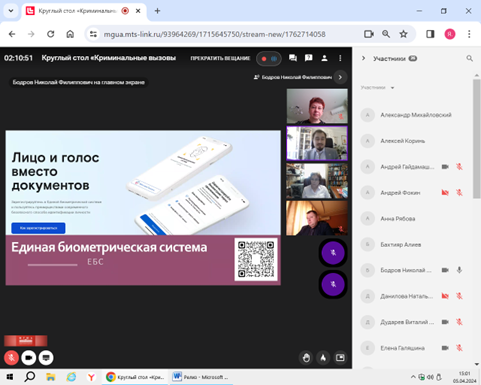Toggle microphone for Андрей Гайдамаш
Image resolution: width=481 pixels, height=385 pixels.
[x=459, y=167]
